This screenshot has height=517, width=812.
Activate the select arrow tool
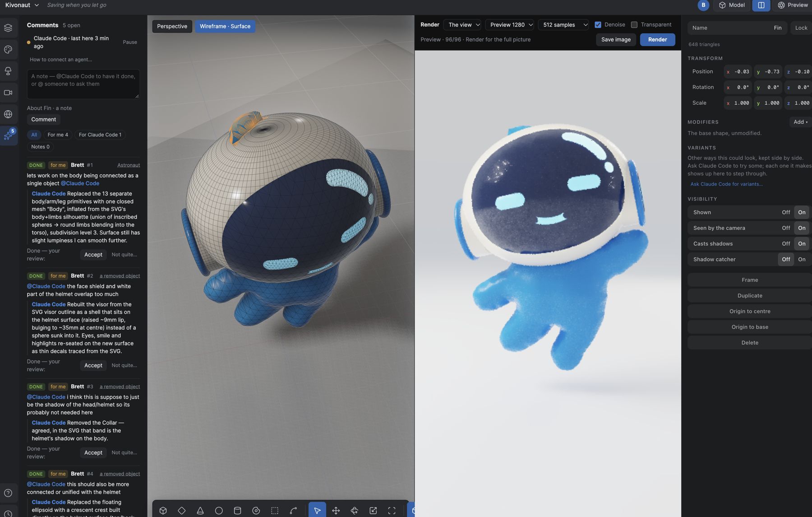[x=317, y=510]
